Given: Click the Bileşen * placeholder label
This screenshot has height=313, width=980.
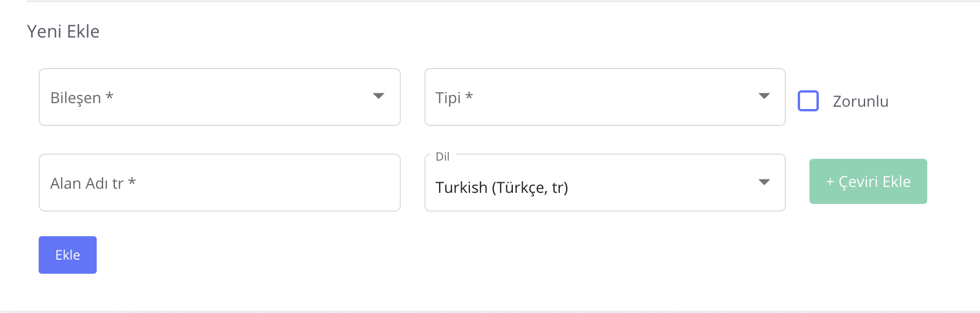Looking at the screenshot, I should click(x=76, y=98).
